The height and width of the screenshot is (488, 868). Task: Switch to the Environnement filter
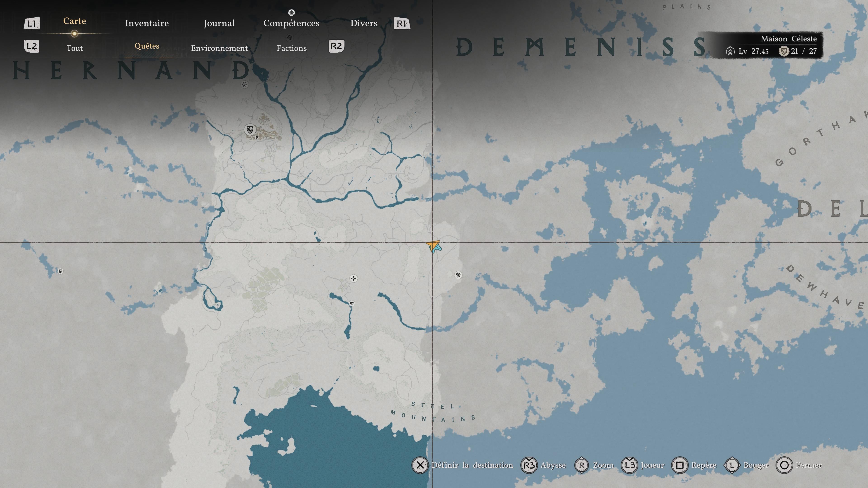pyautogui.click(x=219, y=48)
